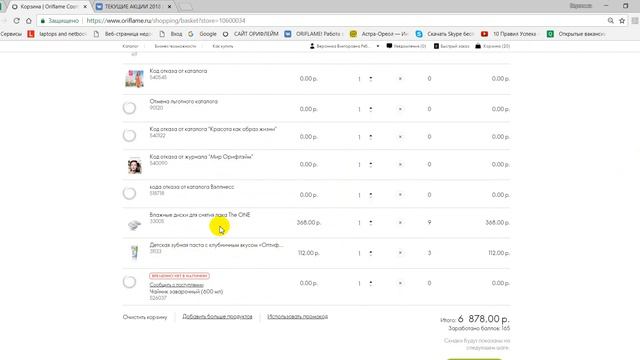Open the Google bookmark
Screen dimensions: 640x360
(x=202, y=34)
